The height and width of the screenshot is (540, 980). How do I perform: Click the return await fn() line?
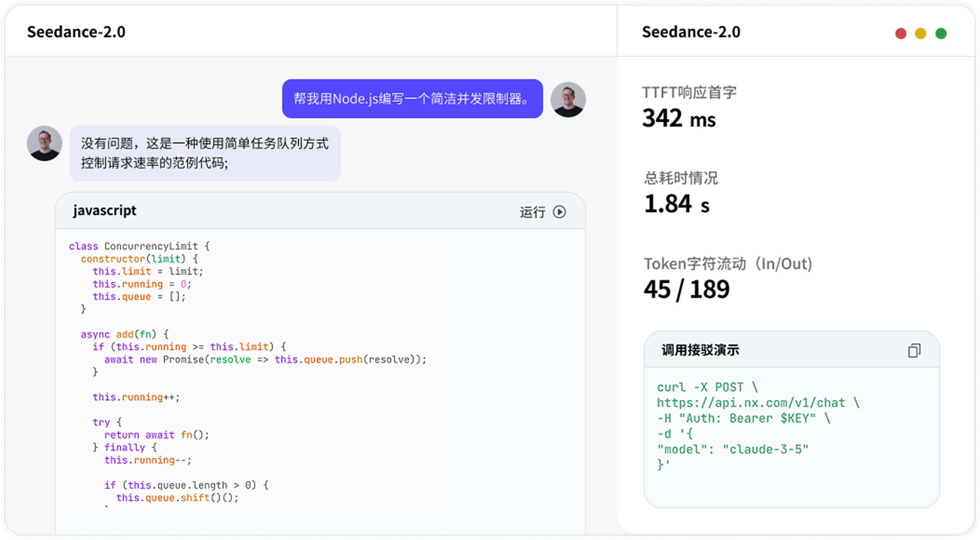[x=157, y=435]
